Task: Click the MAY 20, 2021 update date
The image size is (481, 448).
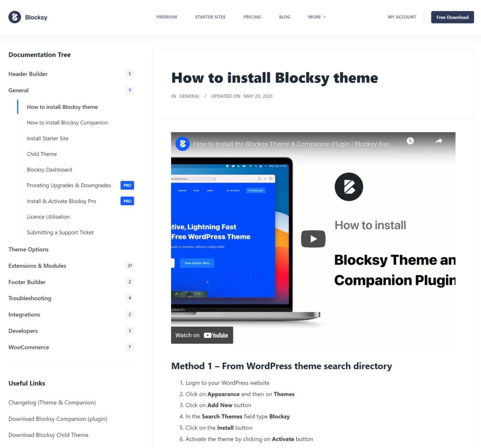Action: click(x=258, y=96)
